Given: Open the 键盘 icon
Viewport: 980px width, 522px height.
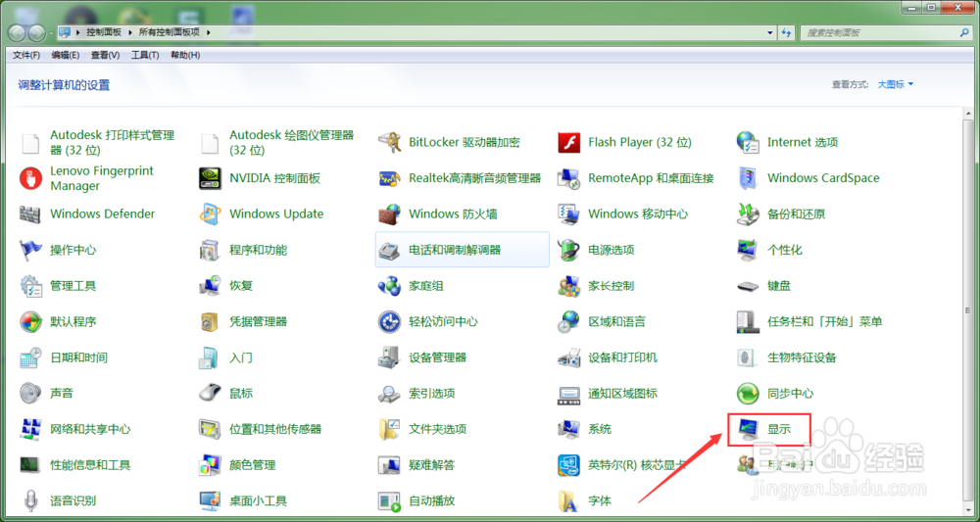Looking at the screenshot, I should pos(748,286).
